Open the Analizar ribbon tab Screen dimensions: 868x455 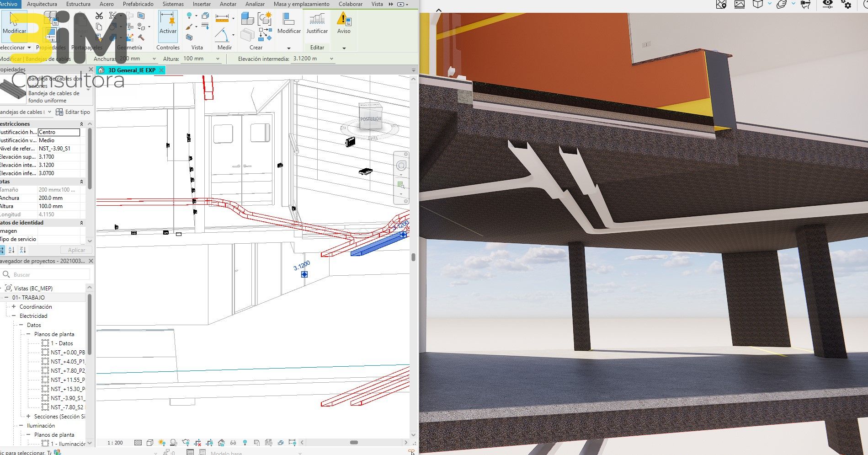pos(255,4)
